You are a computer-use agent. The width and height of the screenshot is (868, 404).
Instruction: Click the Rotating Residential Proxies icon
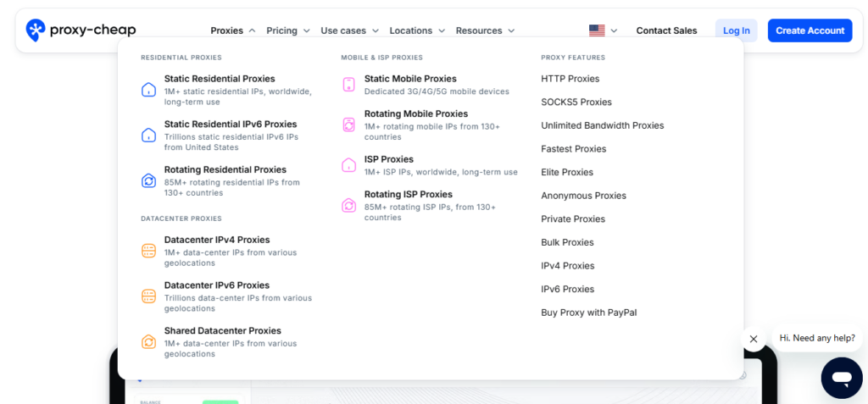point(148,180)
